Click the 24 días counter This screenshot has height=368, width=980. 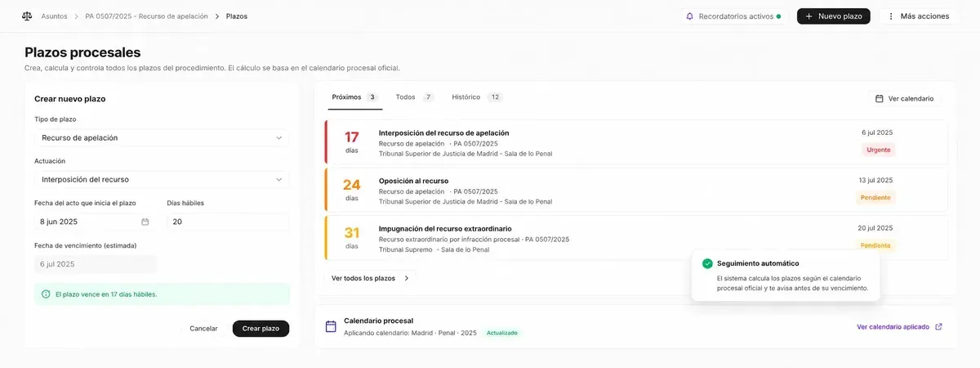351,190
